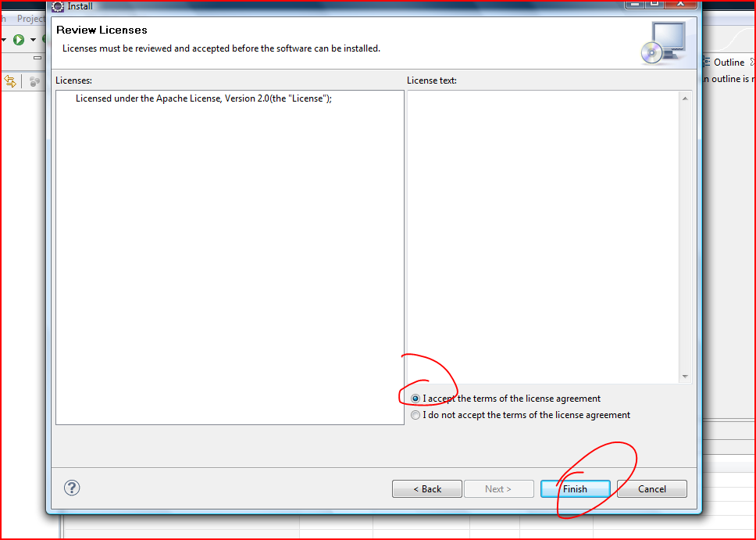Click the Finish button
756x540 pixels.
(575, 489)
